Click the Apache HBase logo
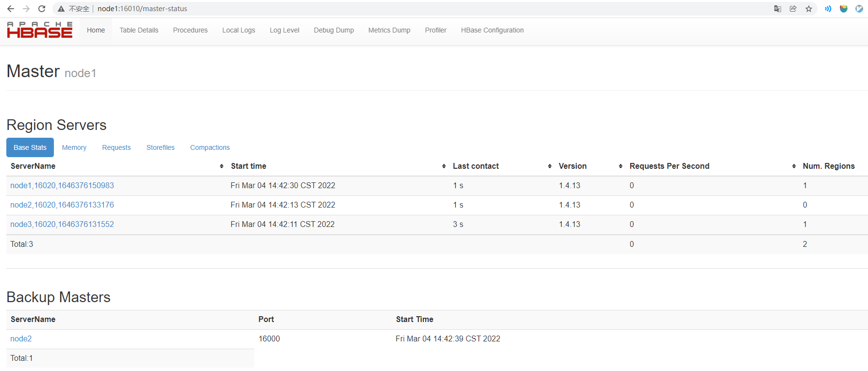The height and width of the screenshot is (371, 868). (40, 30)
